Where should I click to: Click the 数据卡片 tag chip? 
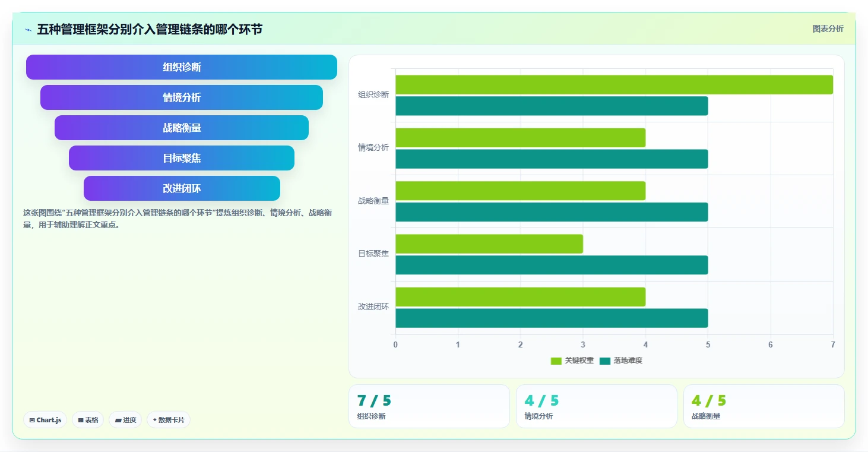pyautogui.click(x=169, y=420)
